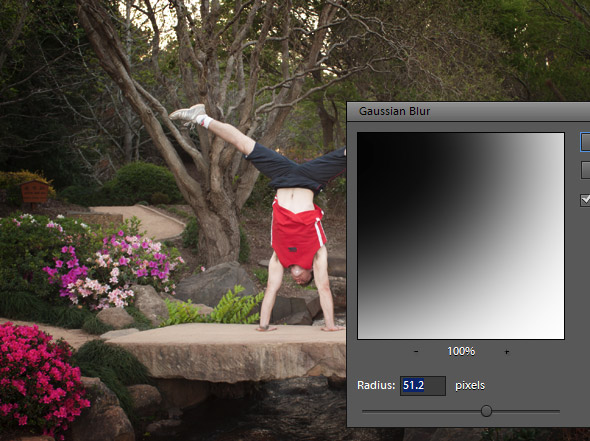Click the stone slab bridge surface
This screenshot has width=590, height=441.
pos(226,334)
